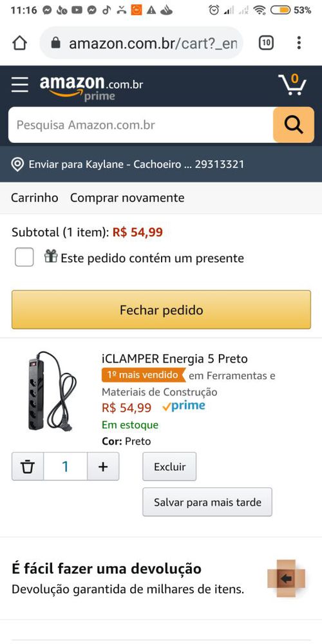
Task: Tap the Fechar pedido button
Action: click(x=161, y=310)
